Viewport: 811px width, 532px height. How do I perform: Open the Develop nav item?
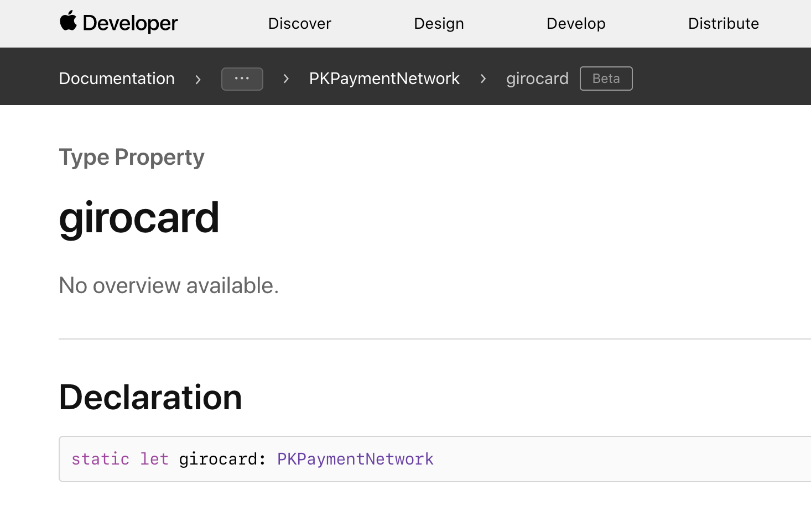[x=576, y=23]
